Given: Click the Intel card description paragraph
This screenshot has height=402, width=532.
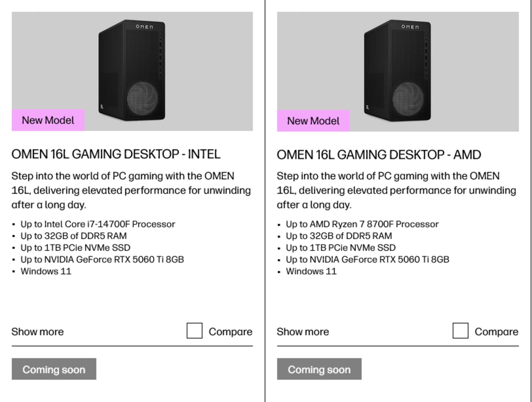Looking at the screenshot, I should pos(131,190).
